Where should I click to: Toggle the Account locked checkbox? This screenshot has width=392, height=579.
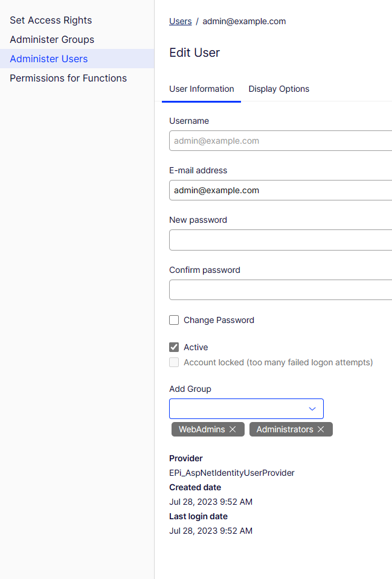pyautogui.click(x=174, y=362)
